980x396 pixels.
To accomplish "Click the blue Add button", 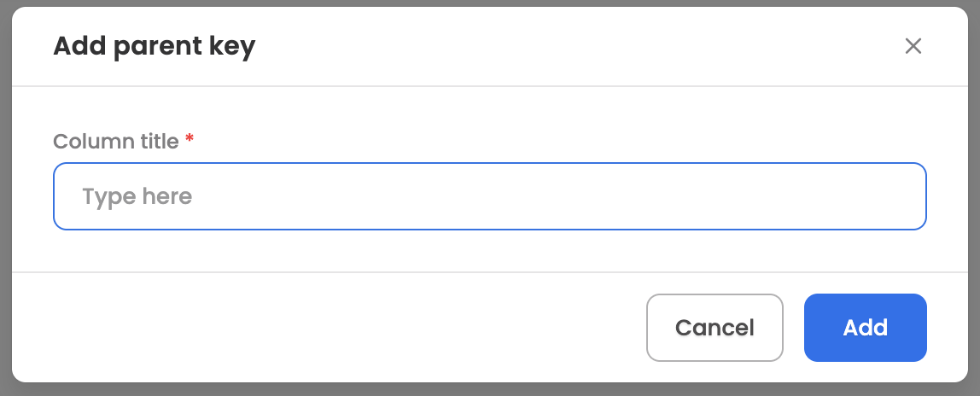I will tap(865, 327).
